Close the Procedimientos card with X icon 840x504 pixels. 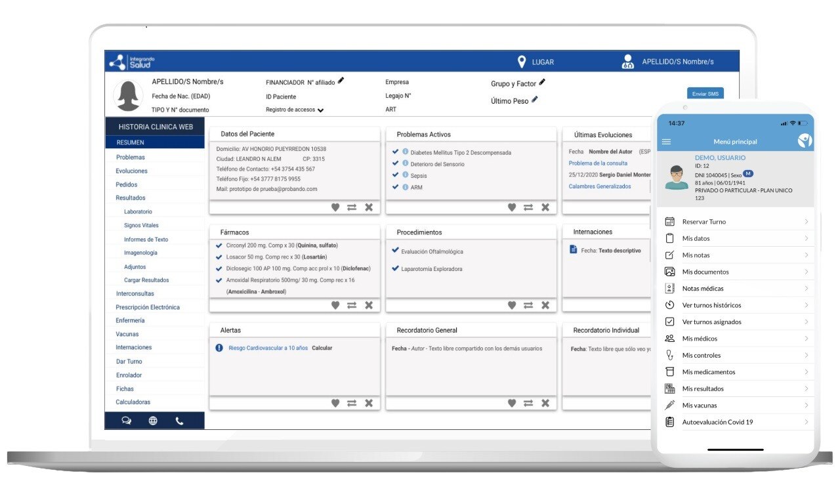(545, 305)
